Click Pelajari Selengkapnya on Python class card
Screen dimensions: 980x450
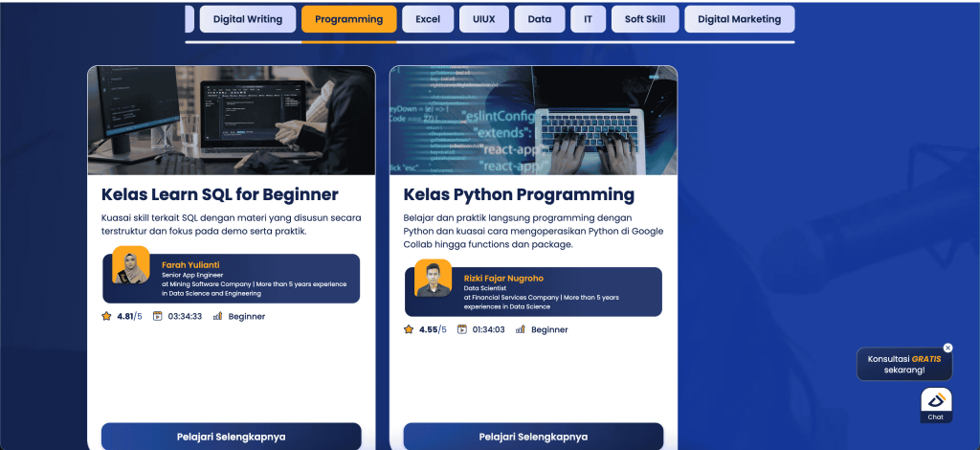click(x=533, y=437)
